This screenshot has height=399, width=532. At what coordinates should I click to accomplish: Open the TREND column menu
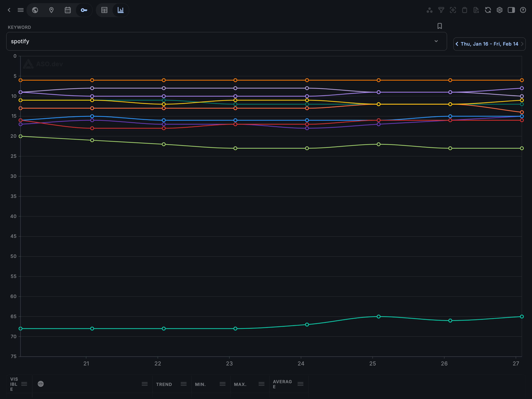[x=183, y=384]
